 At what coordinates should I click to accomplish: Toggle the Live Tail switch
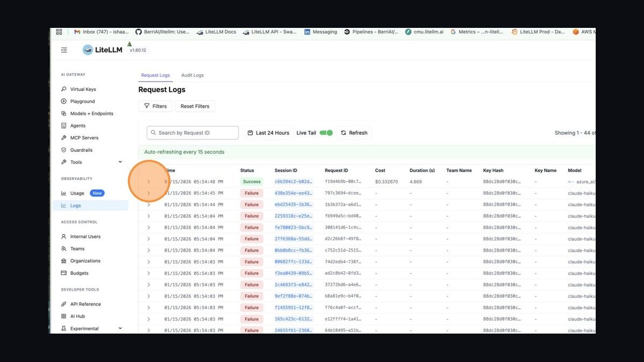pos(326,133)
